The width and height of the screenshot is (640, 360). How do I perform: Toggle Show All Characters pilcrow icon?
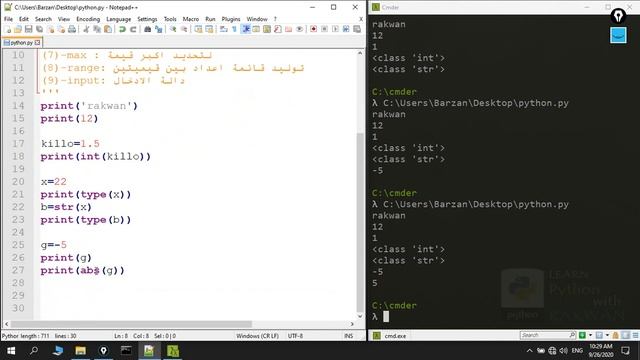[234, 29]
